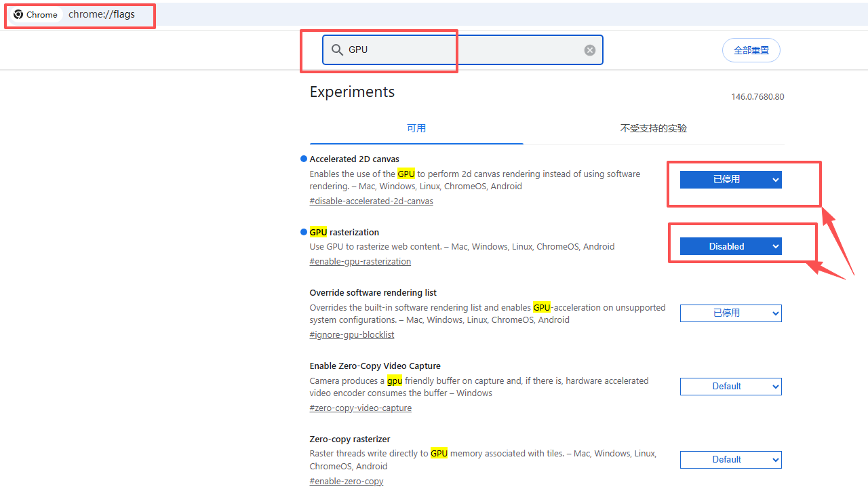Expand Override software rendering list dropdown
This screenshot has width=868, height=489.
pos(730,313)
